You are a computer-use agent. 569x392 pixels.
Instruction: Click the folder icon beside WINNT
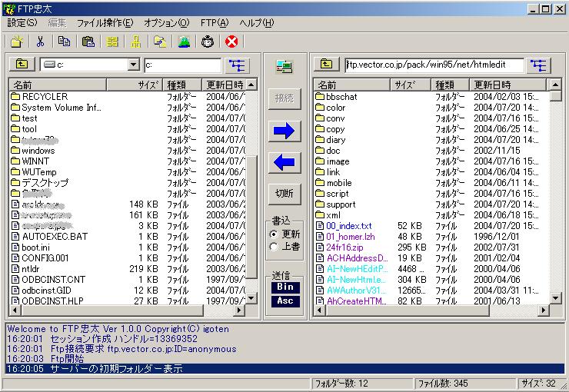tap(15, 161)
